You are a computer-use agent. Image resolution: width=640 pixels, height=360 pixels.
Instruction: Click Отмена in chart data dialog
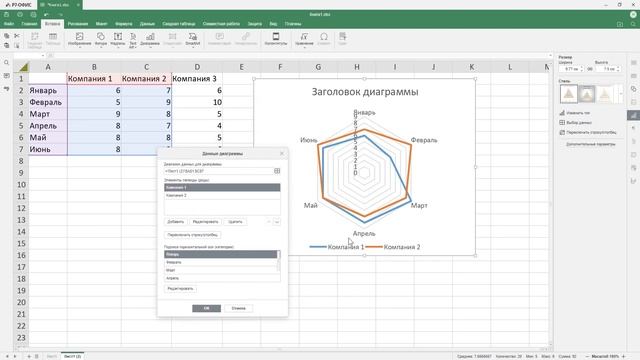point(238,308)
